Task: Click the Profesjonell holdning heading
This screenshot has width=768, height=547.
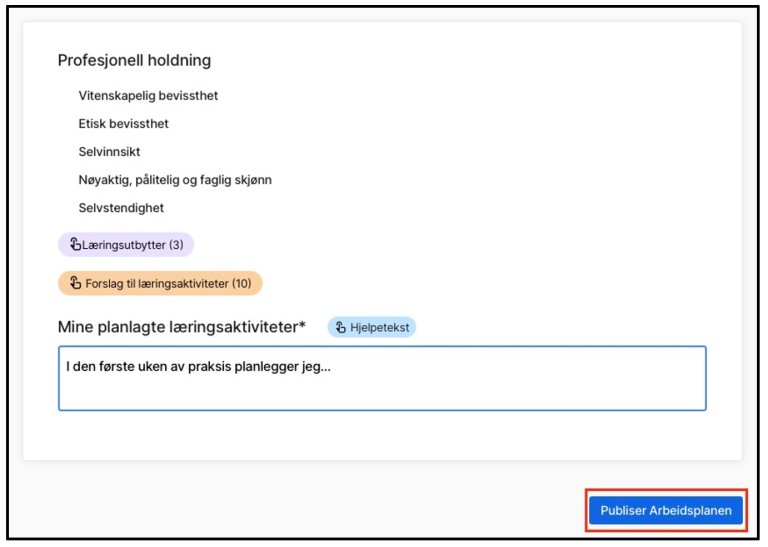Action: [x=134, y=60]
